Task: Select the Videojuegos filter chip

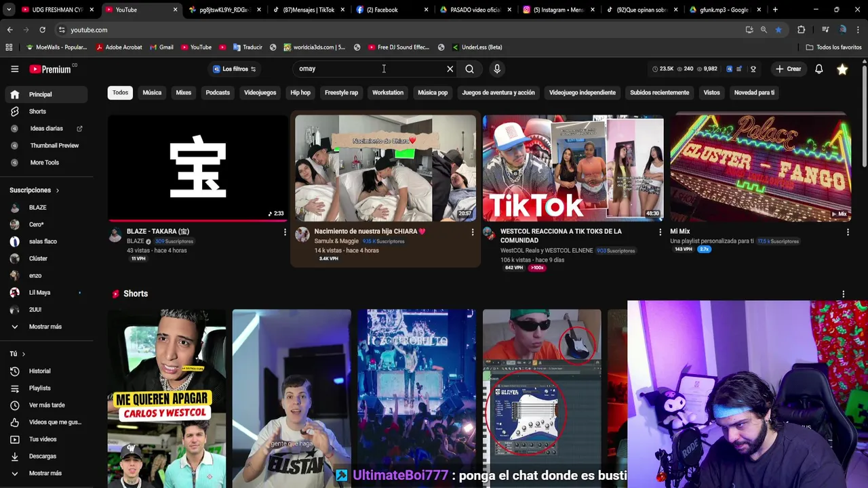Action: click(260, 92)
